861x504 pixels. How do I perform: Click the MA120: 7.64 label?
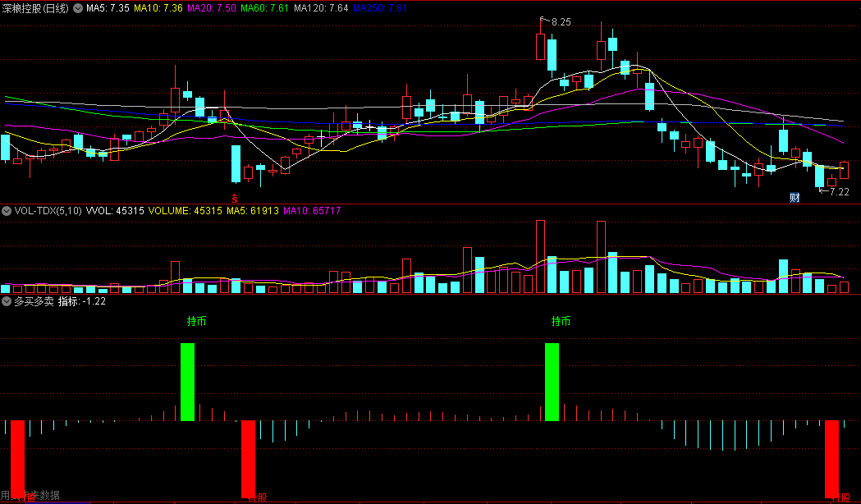click(x=321, y=8)
